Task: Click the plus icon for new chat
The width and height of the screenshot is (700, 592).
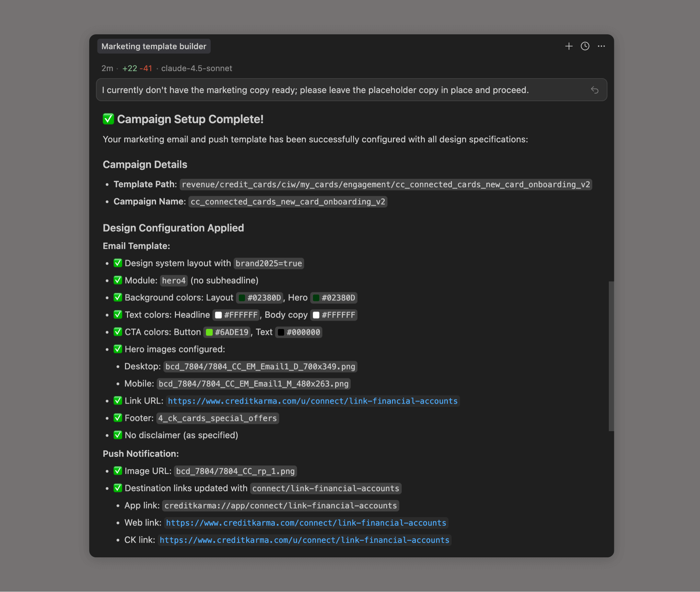Action: coord(569,46)
